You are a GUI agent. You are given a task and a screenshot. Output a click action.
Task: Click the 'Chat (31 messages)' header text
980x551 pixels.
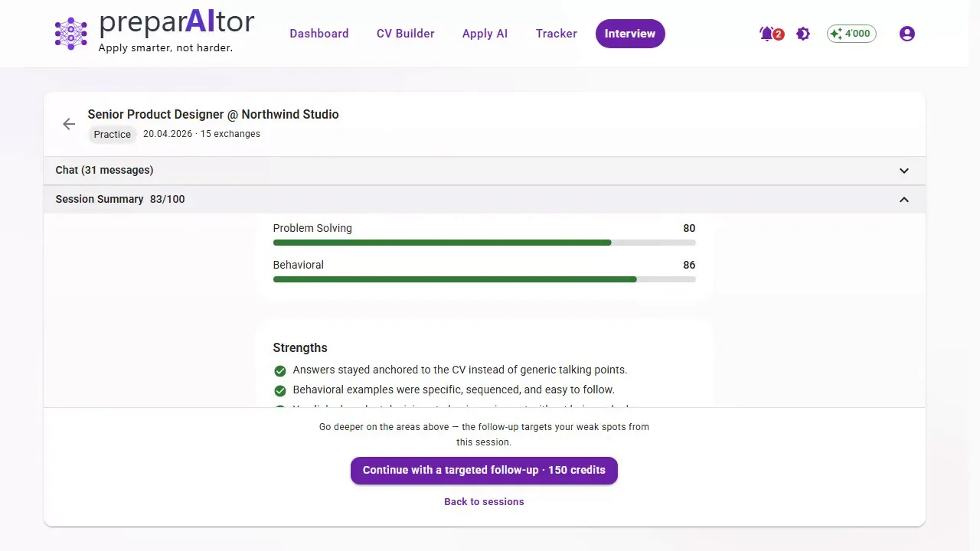[x=104, y=170]
